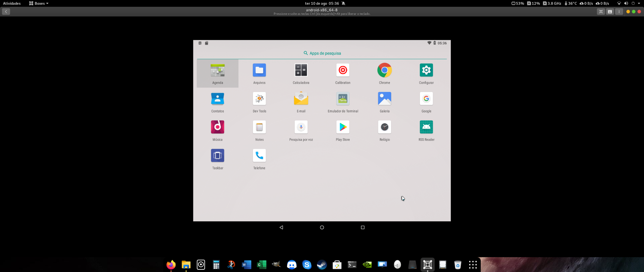Screen dimensions: 644x272
Task: Go back in Boxes header bar
Action: [x=6, y=12]
